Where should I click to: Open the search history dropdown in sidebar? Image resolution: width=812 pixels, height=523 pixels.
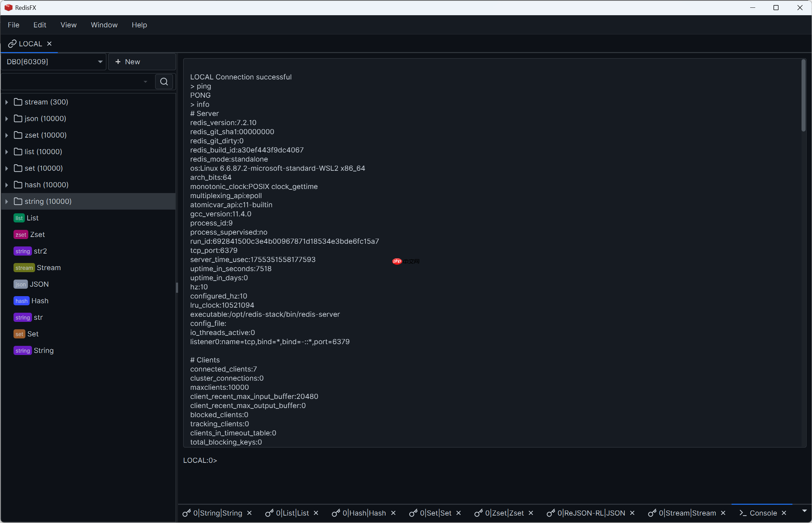pyautogui.click(x=145, y=81)
